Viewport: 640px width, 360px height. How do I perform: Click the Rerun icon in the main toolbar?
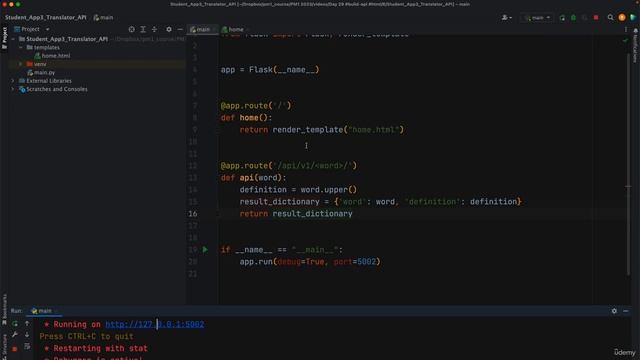[x=562, y=18]
